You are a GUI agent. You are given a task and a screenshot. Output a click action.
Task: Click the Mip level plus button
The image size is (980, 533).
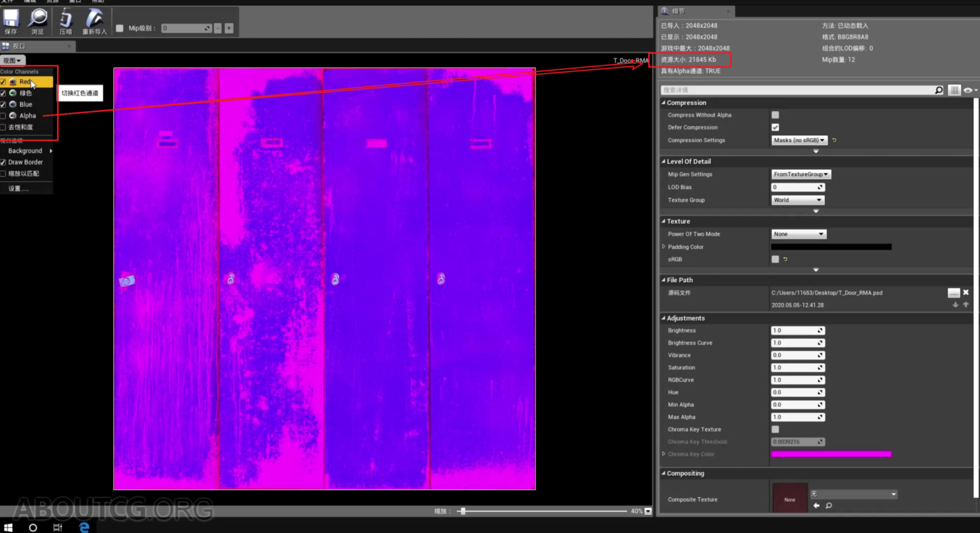click(x=228, y=28)
